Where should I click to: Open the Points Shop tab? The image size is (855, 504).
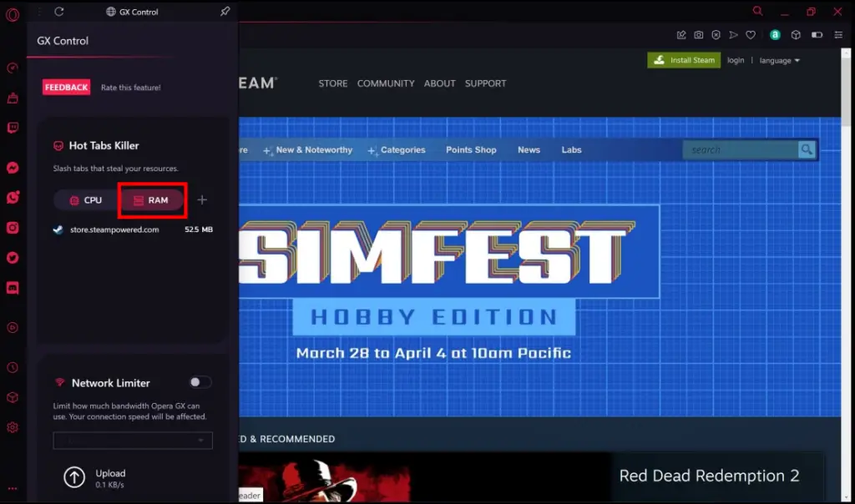pos(471,150)
